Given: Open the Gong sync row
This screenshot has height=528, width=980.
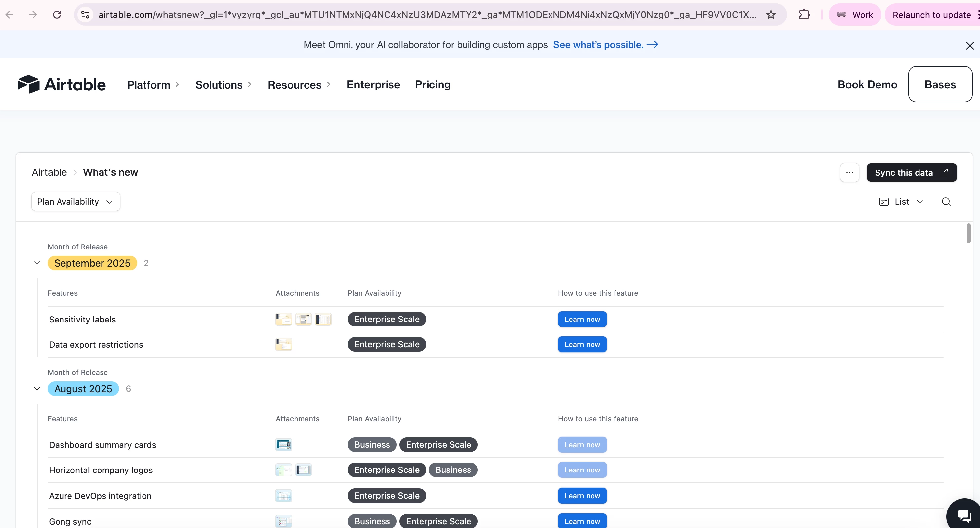Looking at the screenshot, I should pos(495,518).
